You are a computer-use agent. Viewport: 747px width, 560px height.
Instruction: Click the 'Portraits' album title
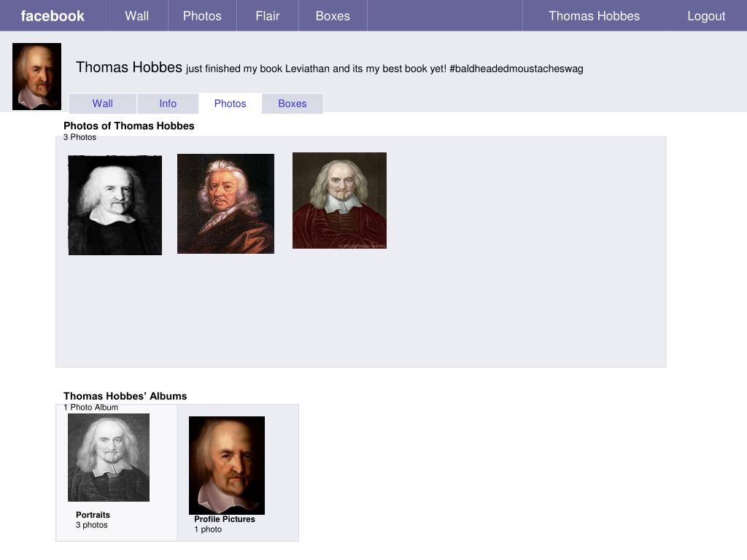(x=93, y=515)
